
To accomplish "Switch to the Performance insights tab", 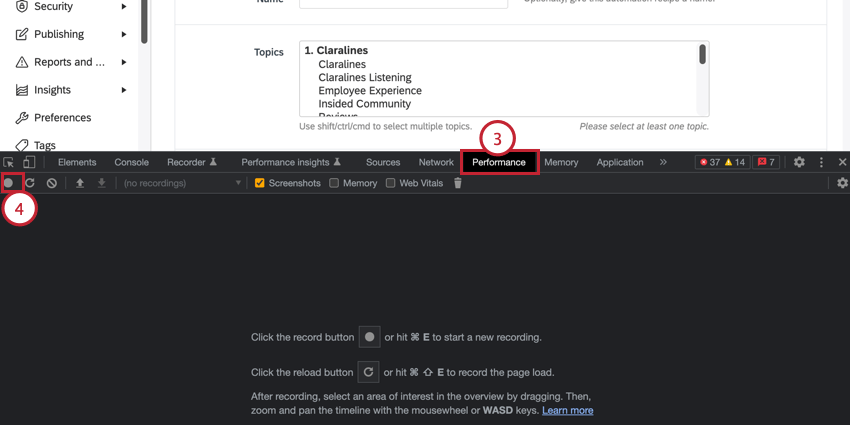I will point(291,162).
